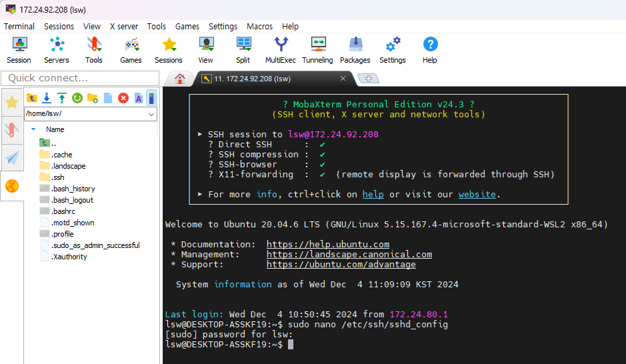
Task: Select the 11. 172.24.92.208 (lsw) tab
Action: [252, 79]
